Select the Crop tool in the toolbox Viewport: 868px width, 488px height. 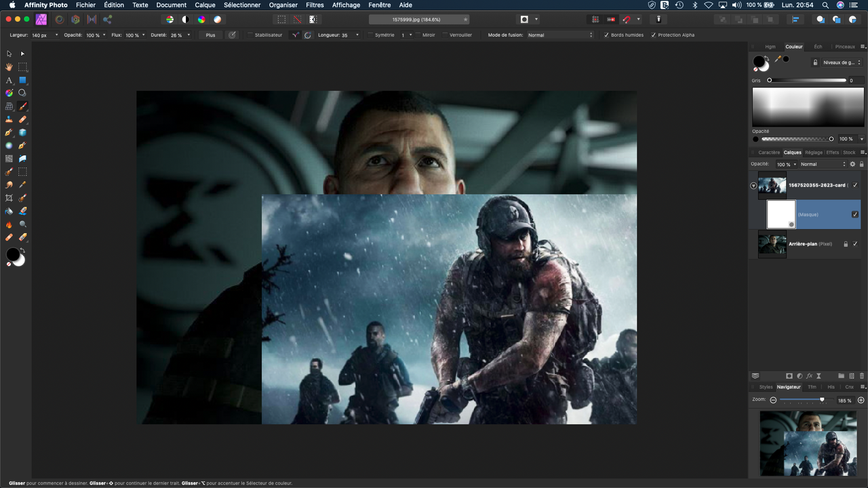9,198
